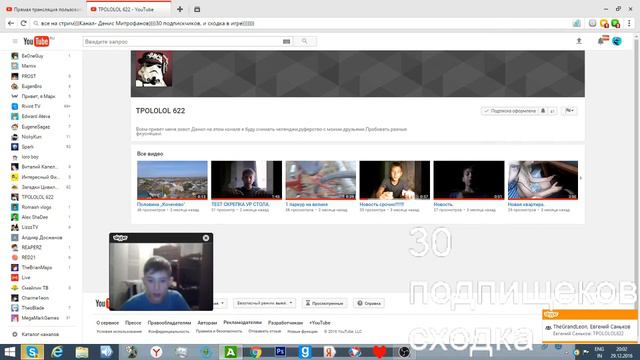Click '+YouTube' footer link

pos(320,323)
